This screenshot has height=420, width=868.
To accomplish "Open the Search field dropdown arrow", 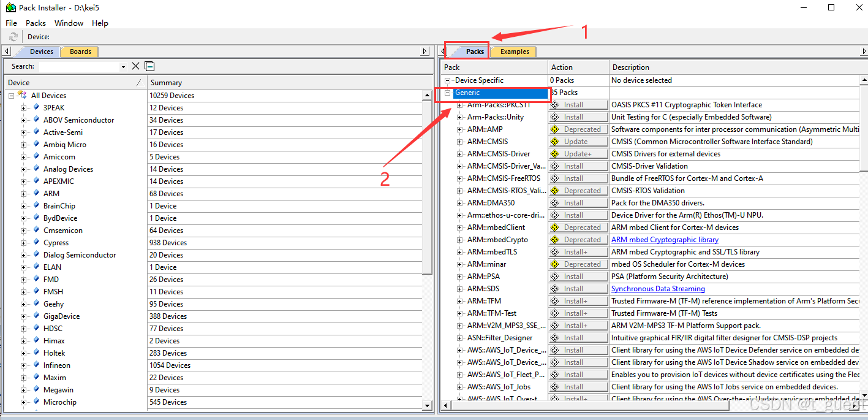I will [x=123, y=66].
